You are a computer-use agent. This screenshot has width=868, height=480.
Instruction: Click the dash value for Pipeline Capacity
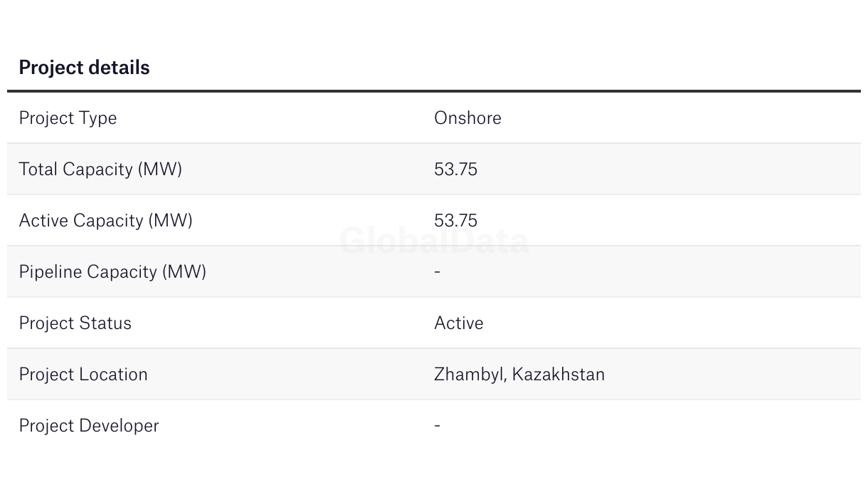pyautogui.click(x=437, y=271)
